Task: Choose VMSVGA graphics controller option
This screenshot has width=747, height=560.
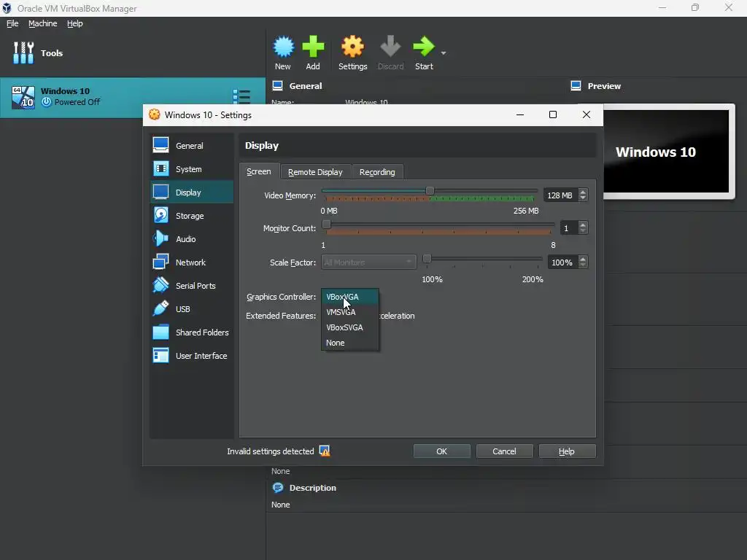Action: 350,312
